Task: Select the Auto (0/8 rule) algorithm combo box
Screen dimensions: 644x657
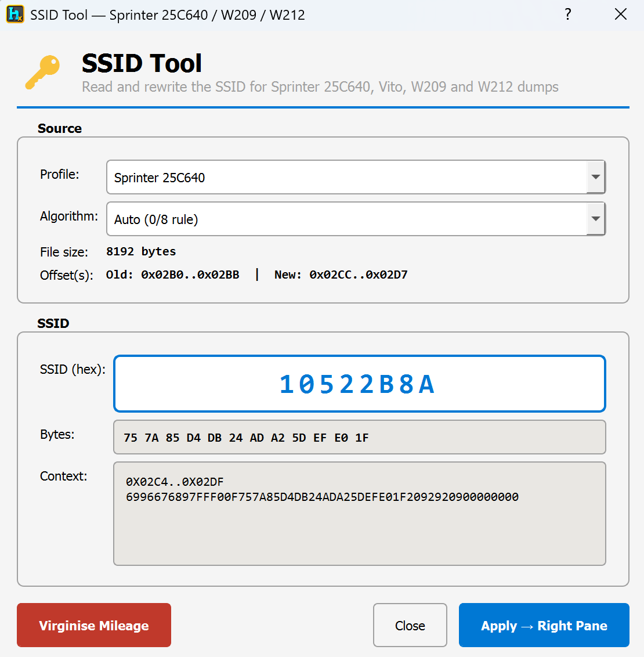Action: coord(356,219)
